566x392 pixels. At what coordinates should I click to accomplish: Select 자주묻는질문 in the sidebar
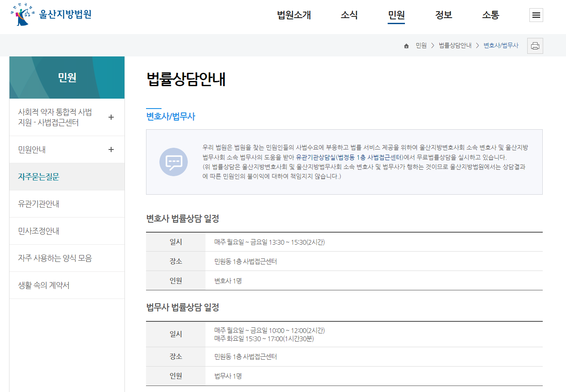pos(67,177)
